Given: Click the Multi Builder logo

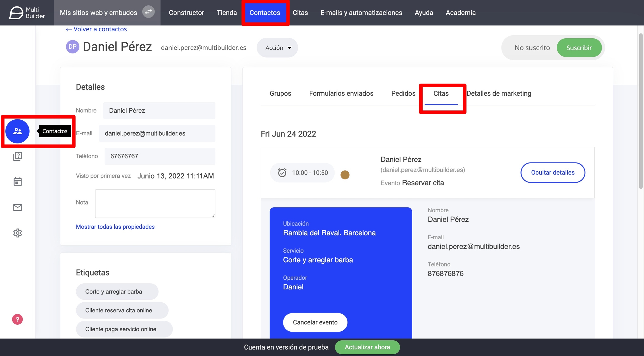Looking at the screenshot, I should pos(27,13).
